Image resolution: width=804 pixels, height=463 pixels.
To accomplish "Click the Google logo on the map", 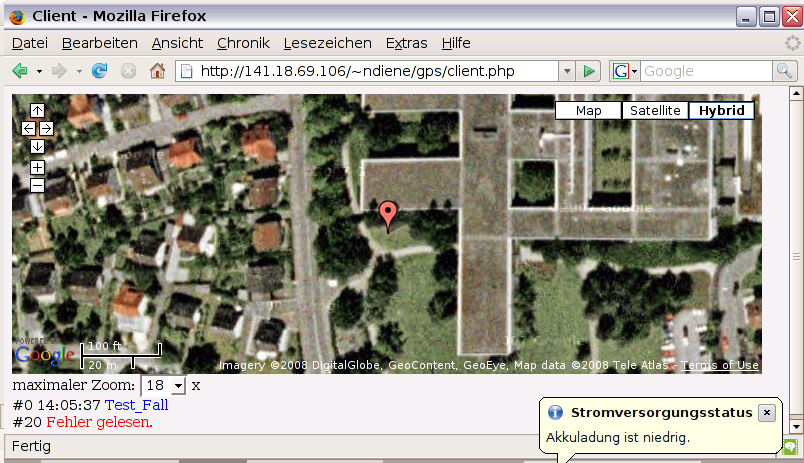I will pos(45,355).
